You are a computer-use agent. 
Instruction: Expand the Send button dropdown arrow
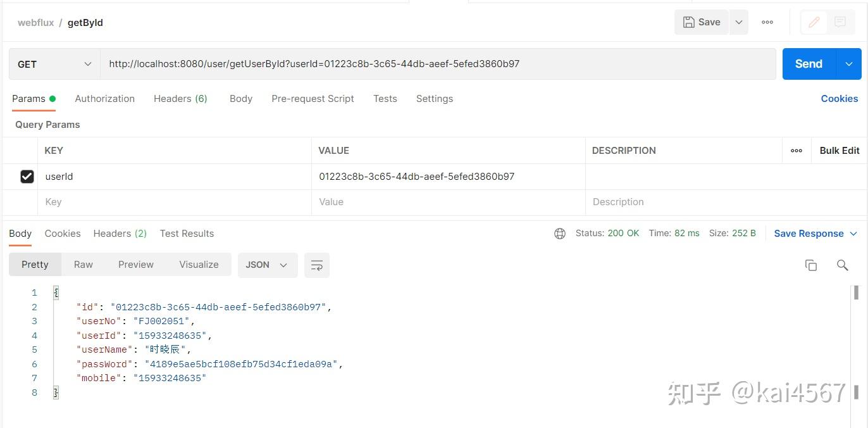(x=848, y=63)
